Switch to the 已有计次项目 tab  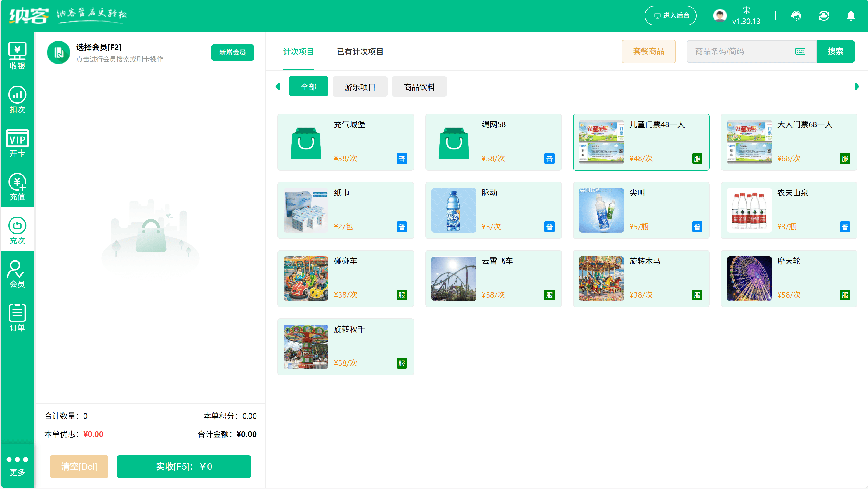click(x=360, y=51)
